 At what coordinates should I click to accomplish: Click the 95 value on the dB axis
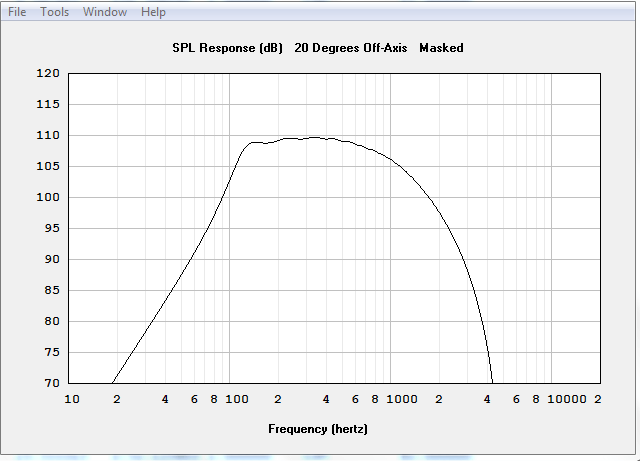coord(52,228)
